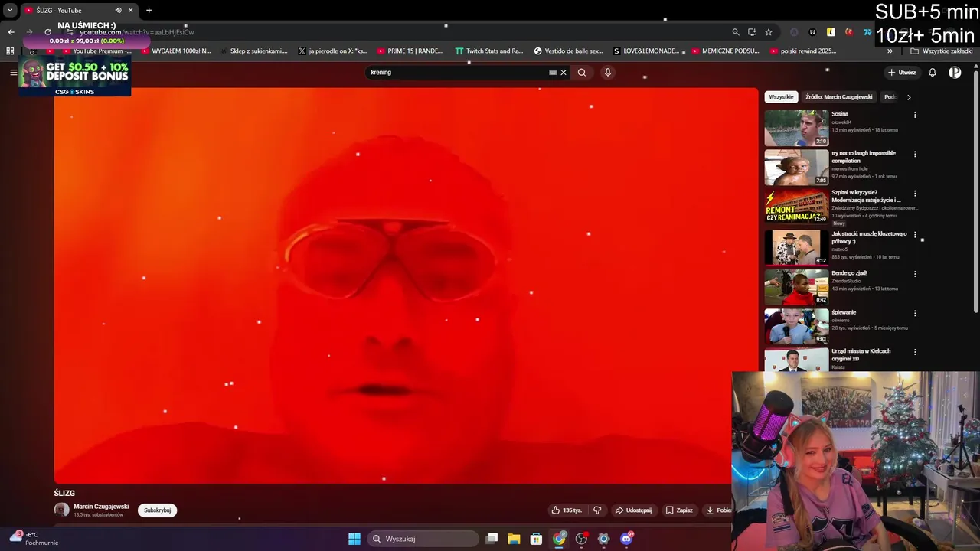Screen dimensions: 980x551
Task: Reload the page with the browser refresh icon
Action: (x=47, y=32)
